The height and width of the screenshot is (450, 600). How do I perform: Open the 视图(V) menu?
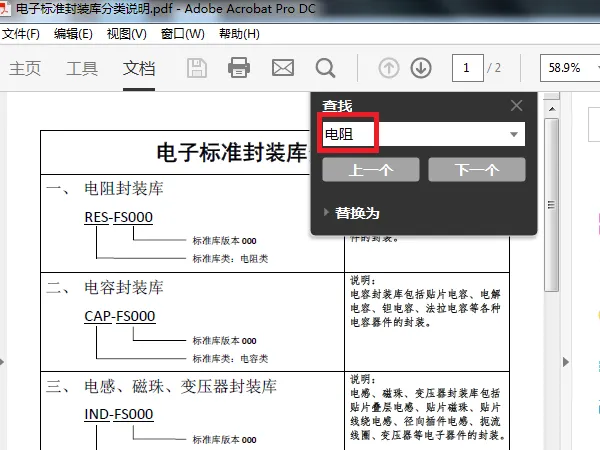click(x=127, y=34)
